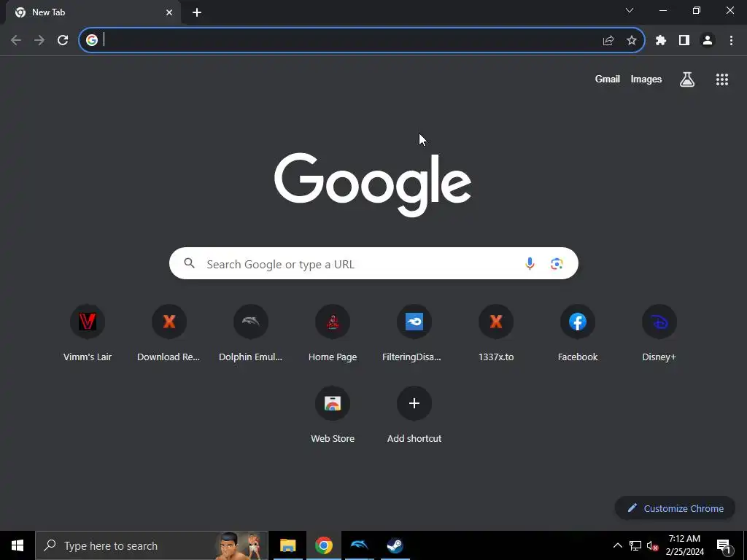Viewport: 747px width, 560px height.
Task: Open the 1337x.to shortcut
Action: [x=496, y=333]
